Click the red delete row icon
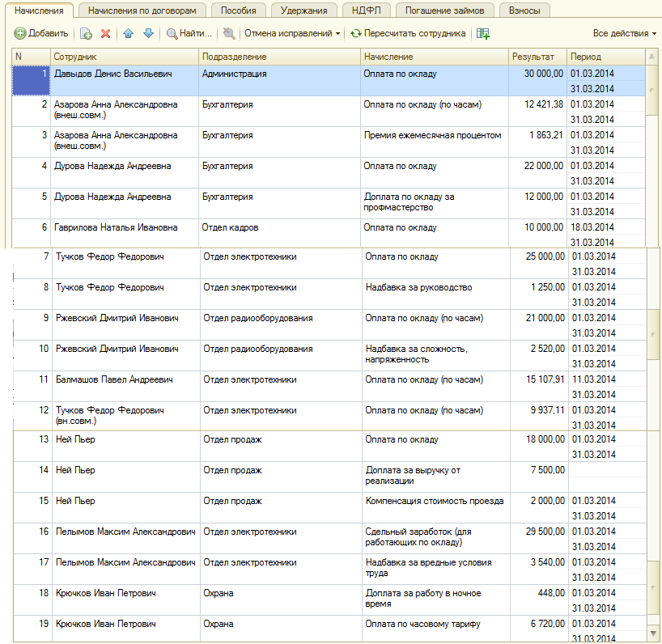Viewport: 662px width, 644px height. [x=106, y=34]
